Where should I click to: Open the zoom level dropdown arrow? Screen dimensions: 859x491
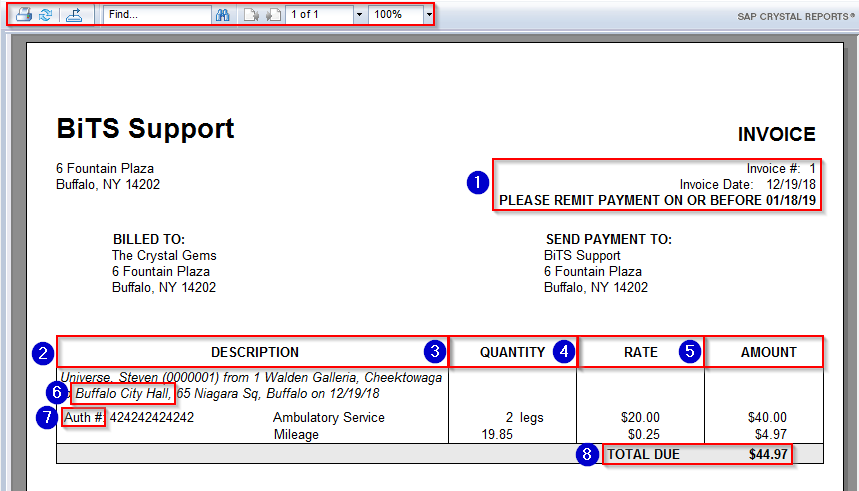pos(429,15)
